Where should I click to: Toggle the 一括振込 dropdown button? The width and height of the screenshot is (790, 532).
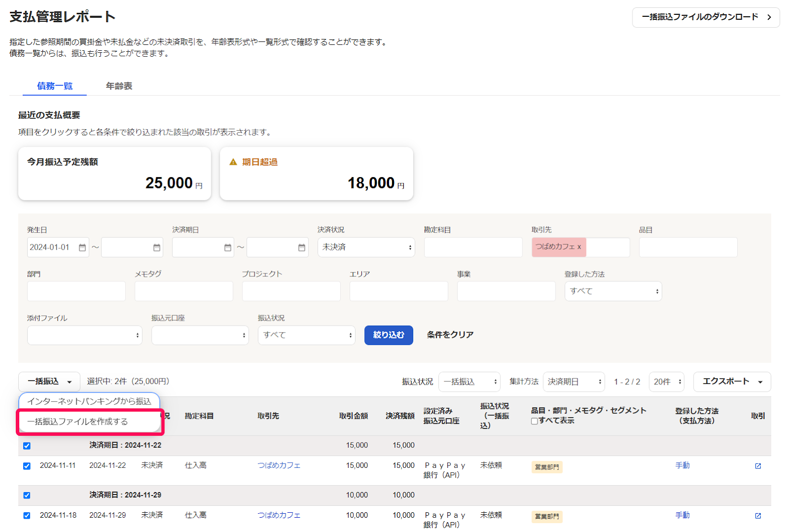pos(49,381)
